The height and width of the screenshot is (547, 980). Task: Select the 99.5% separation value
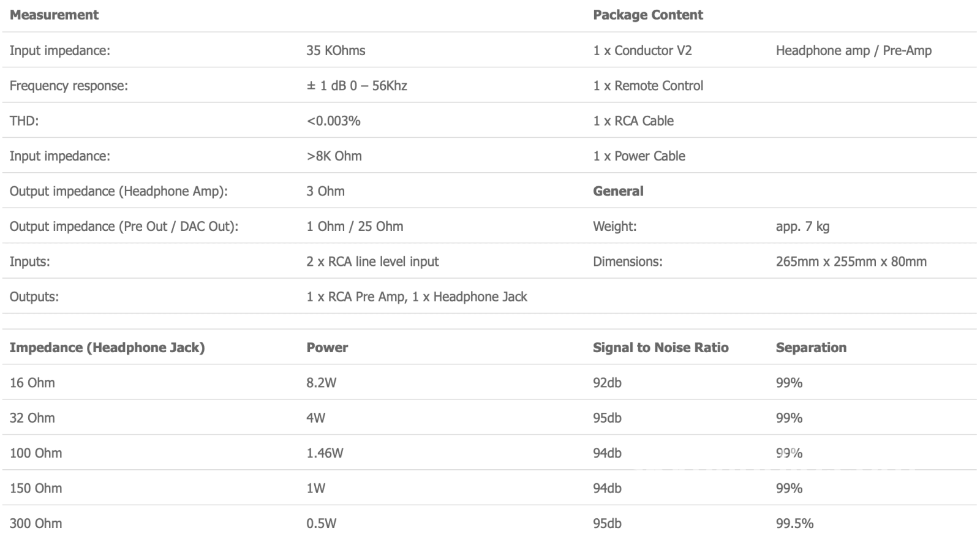794,524
